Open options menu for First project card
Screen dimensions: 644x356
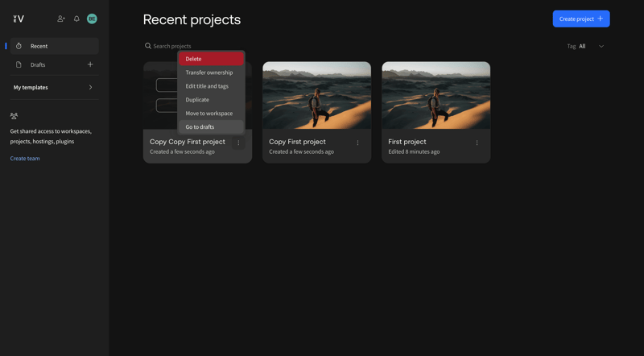[x=477, y=143]
